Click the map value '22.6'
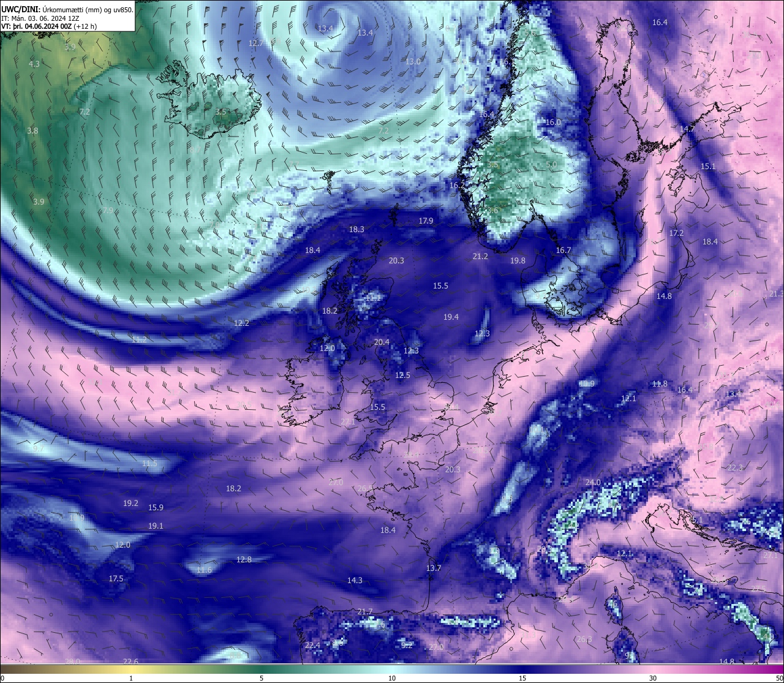The image size is (784, 683). (x=130, y=661)
